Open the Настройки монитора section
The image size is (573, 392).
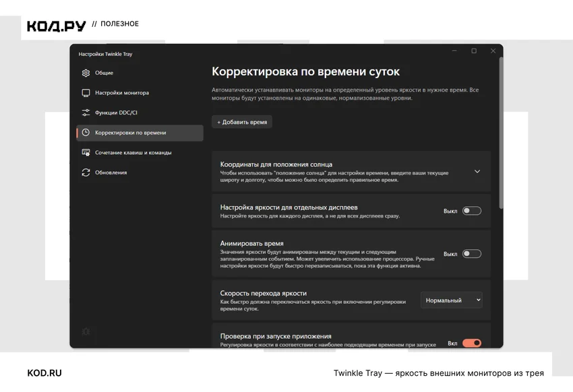click(x=140, y=93)
